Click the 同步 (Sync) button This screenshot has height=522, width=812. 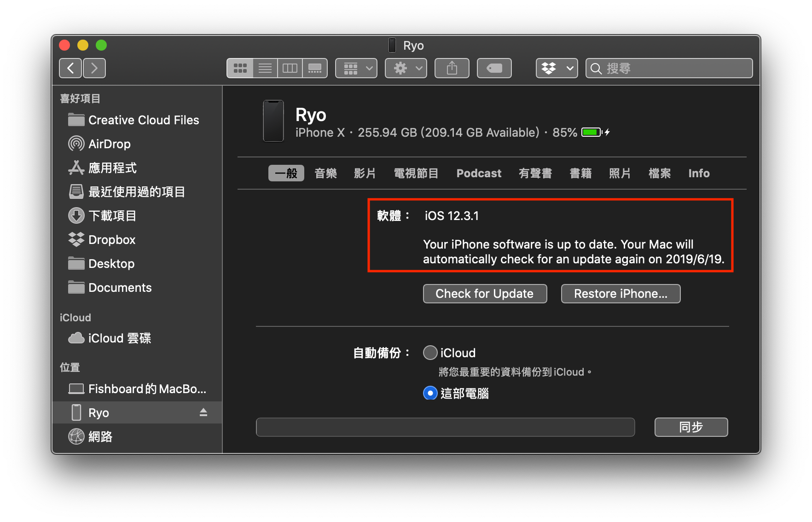[x=691, y=427]
